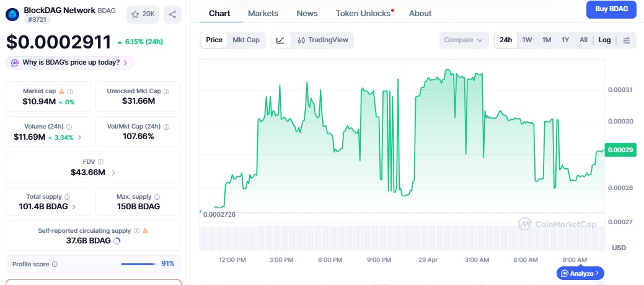The height and width of the screenshot is (285, 644).
Task: Click info icon beside Unlocked Mkt Cap
Action: point(166,91)
